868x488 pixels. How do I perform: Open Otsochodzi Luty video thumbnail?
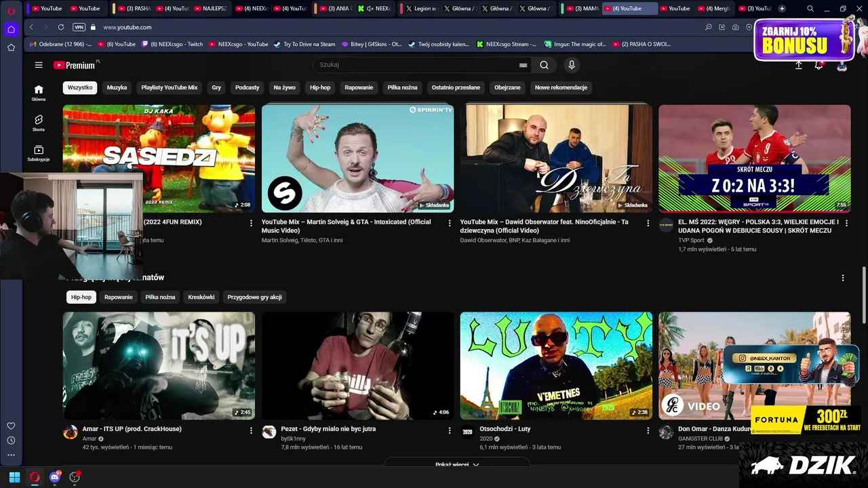556,366
